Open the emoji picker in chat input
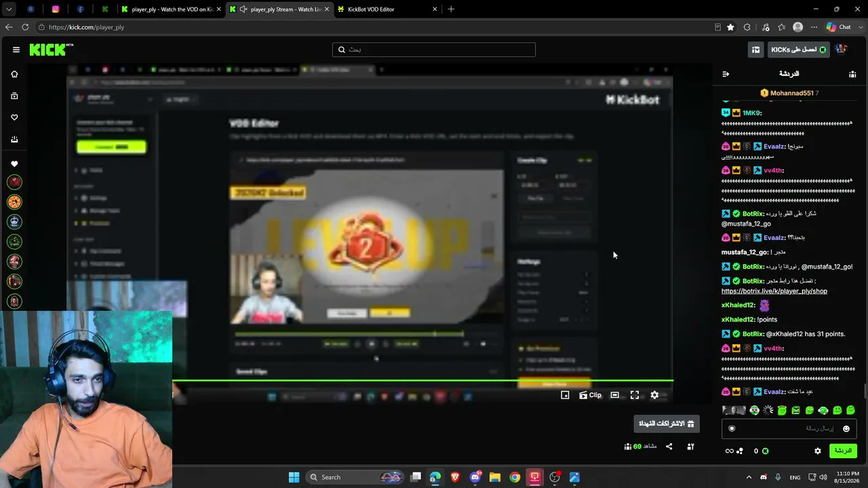 pyautogui.click(x=846, y=428)
